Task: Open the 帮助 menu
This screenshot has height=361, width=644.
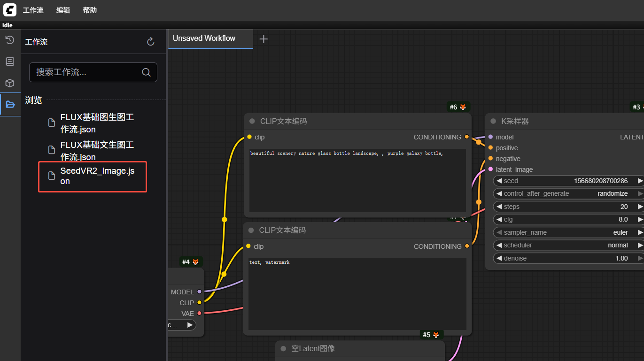Action: coord(90,10)
